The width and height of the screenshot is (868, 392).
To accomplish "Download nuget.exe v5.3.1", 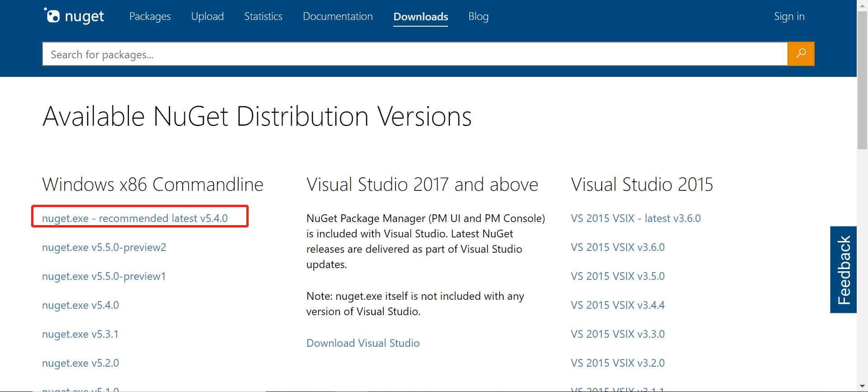I will (x=80, y=334).
